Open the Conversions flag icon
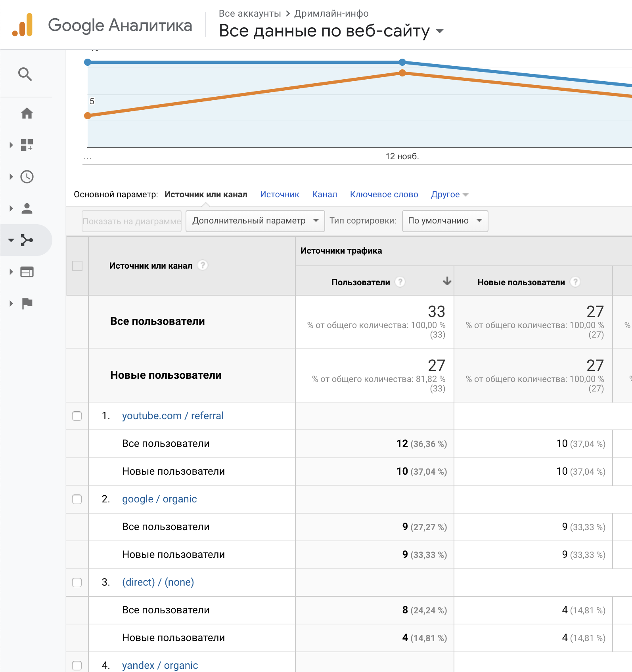The height and width of the screenshot is (672, 632). 27,304
